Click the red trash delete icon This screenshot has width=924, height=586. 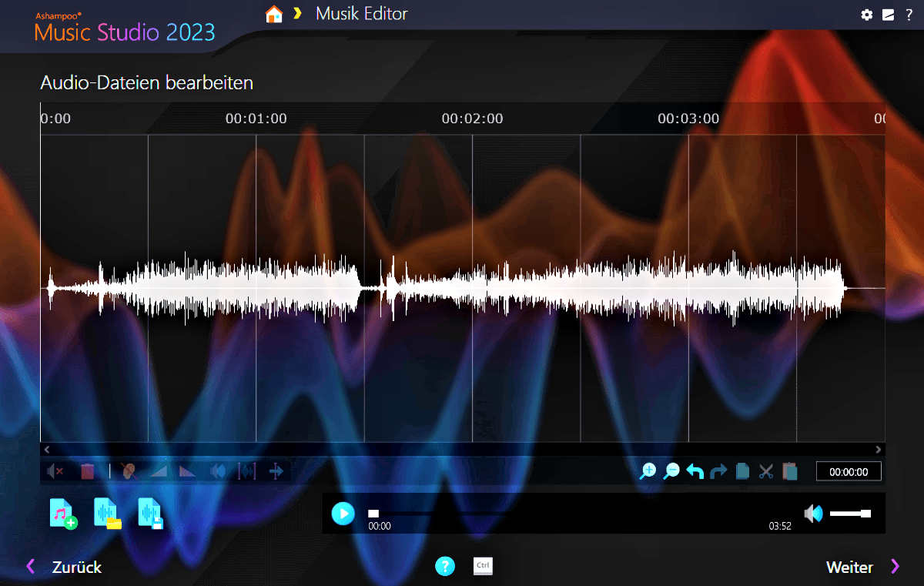[88, 471]
